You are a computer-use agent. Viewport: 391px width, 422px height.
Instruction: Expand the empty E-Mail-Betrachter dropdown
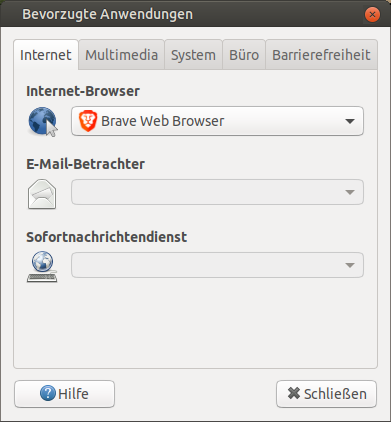pyautogui.click(x=217, y=192)
